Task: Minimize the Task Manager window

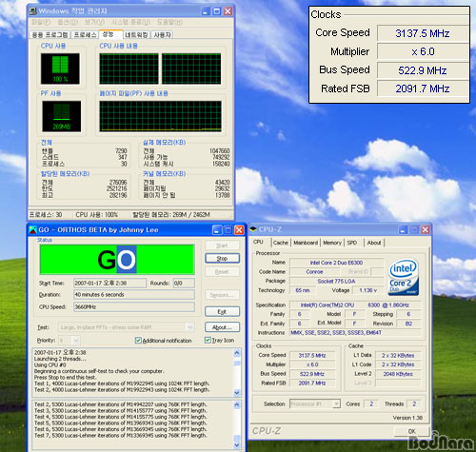Action: (206, 11)
